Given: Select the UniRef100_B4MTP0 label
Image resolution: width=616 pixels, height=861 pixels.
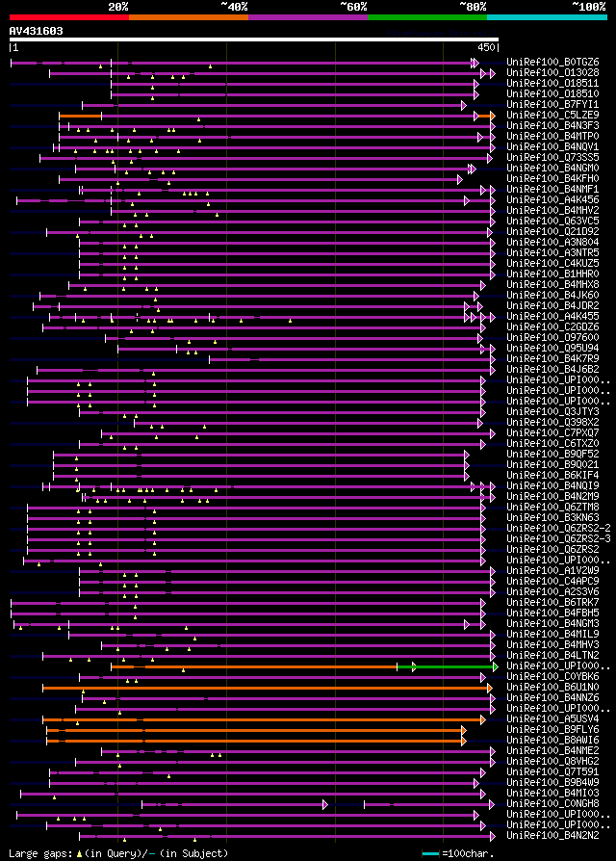Looking at the screenshot, I should point(552,136).
